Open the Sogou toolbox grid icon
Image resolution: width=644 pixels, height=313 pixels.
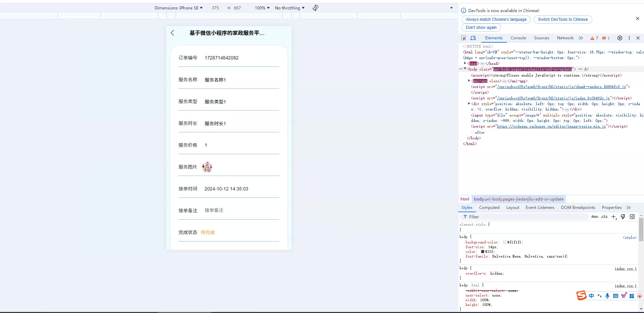[632, 296]
